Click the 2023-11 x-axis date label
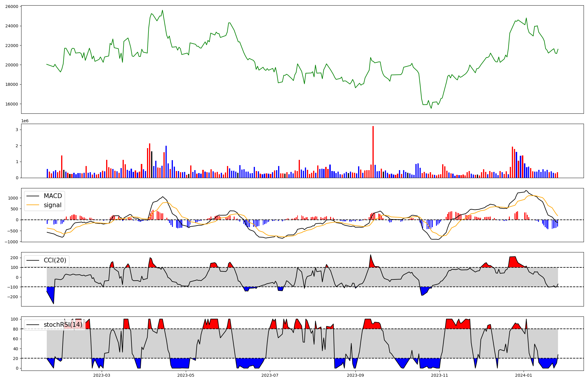 coord(440,375)
